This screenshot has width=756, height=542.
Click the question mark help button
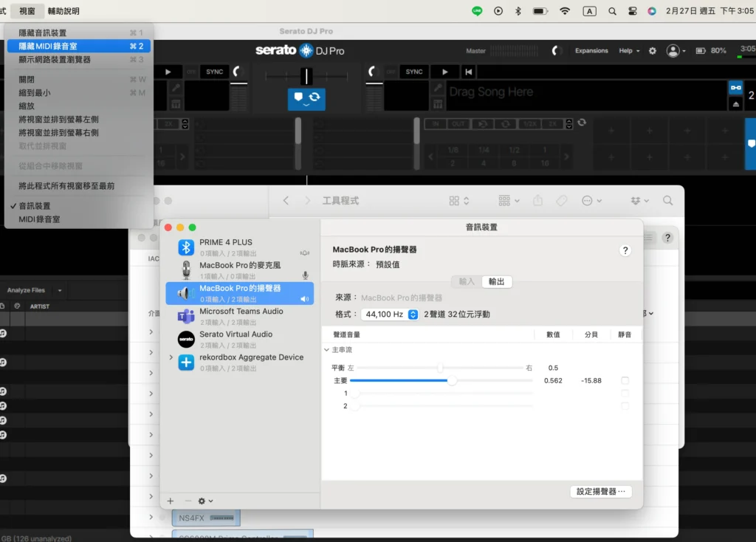tap(625, 250)
